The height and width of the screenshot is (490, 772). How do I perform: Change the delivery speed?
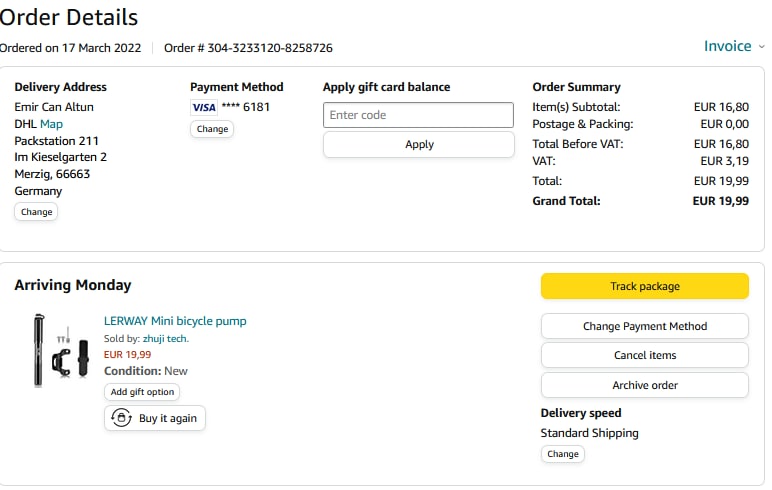point(562,454)
